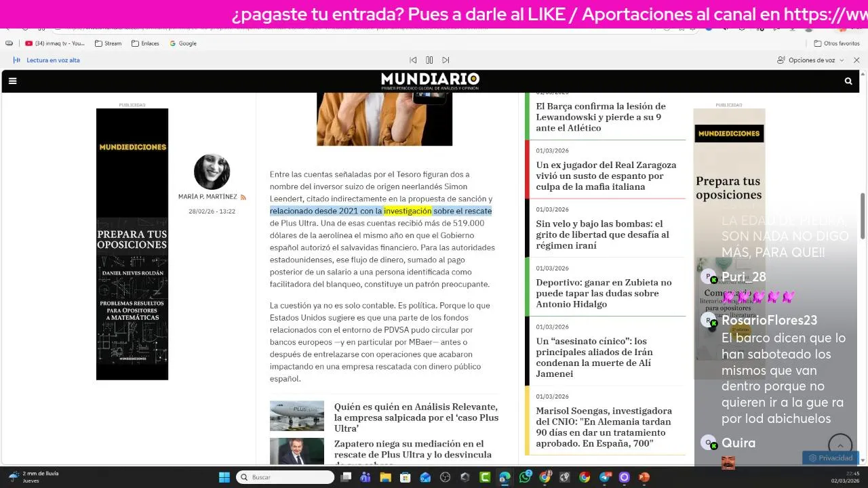Image resolution: width=868 pixels, height=488 pixels.
Task: Open Otros favoritos folder
Action: [x=837, y=43]
